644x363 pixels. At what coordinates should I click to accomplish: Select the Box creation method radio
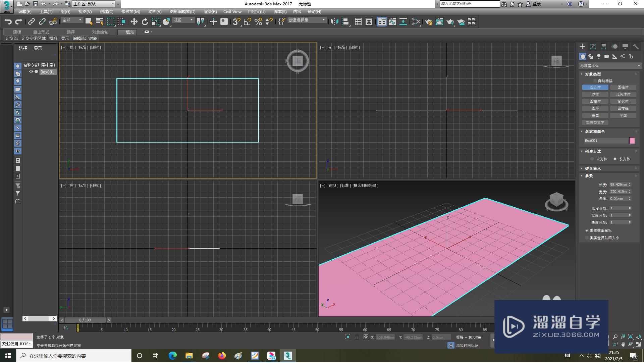(615, 159)
